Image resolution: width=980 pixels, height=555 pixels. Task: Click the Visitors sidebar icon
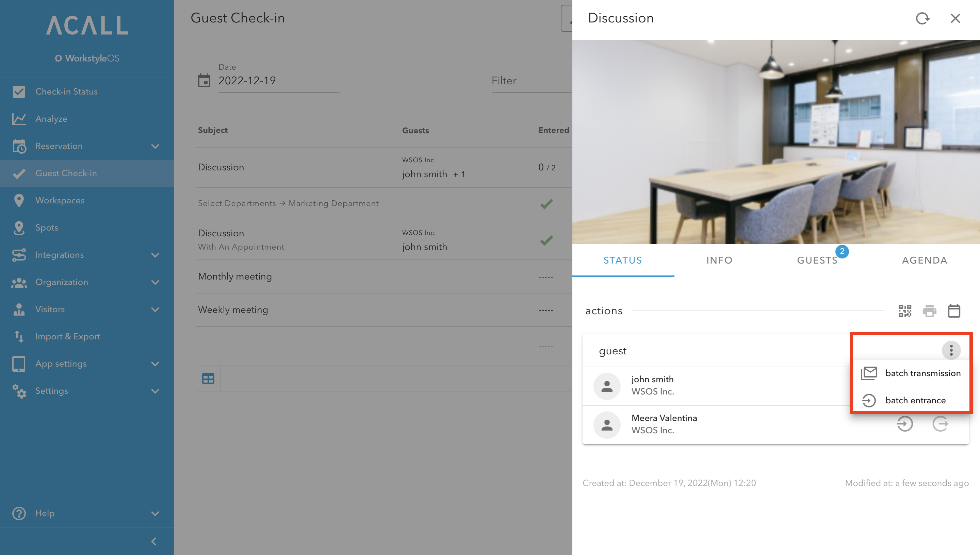coord(19,309)
